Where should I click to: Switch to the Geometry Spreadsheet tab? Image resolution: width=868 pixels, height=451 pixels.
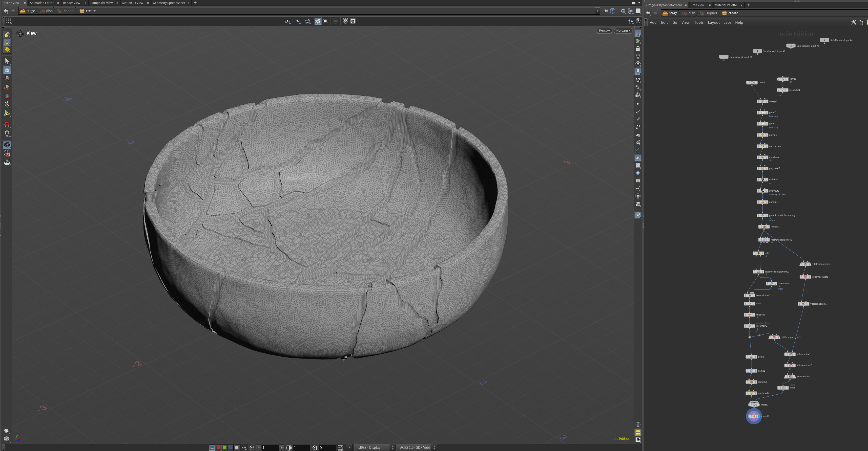coord(168,3)
